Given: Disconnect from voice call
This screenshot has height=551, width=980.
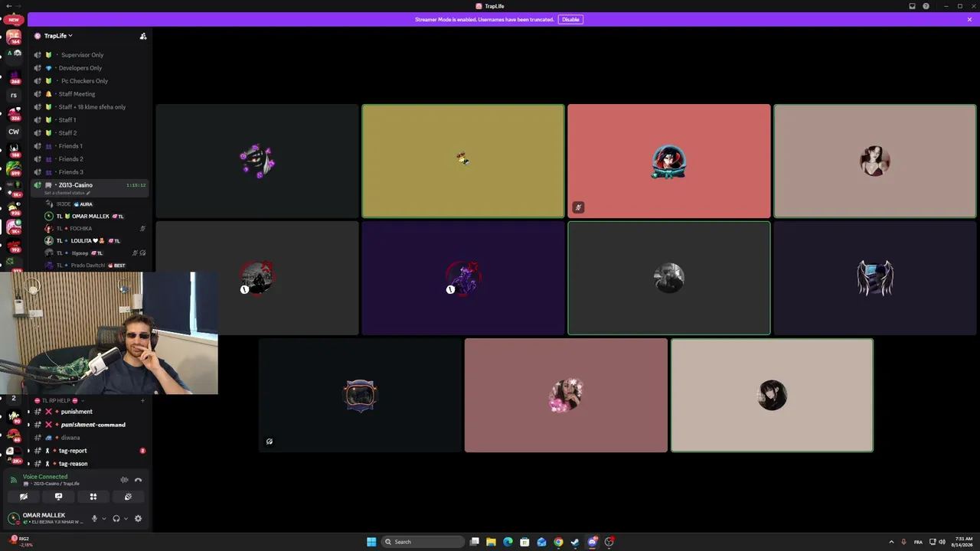Looking at the screenshot, I should point(139,480).
